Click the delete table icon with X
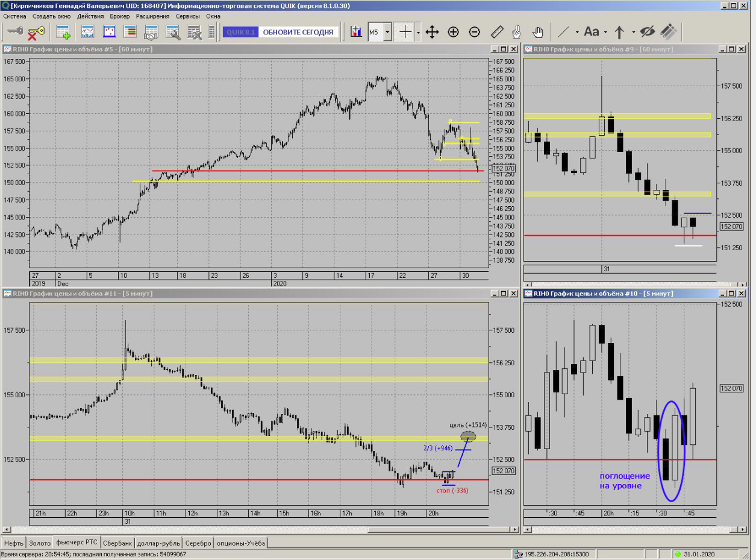The height and width of the screenshot is (560, 756). pyautogui.click(x=194, y=32)
